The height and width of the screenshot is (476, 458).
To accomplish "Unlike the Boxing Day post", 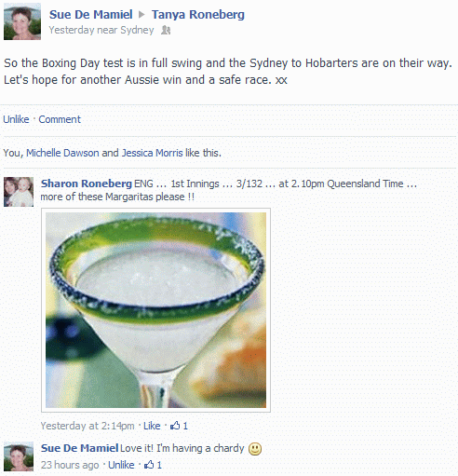I will click(x=16, y=119).
